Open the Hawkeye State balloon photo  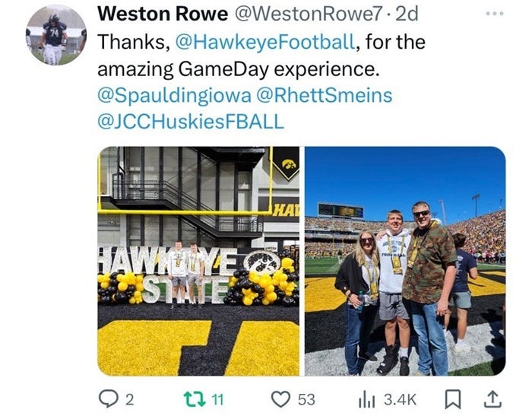198,261
